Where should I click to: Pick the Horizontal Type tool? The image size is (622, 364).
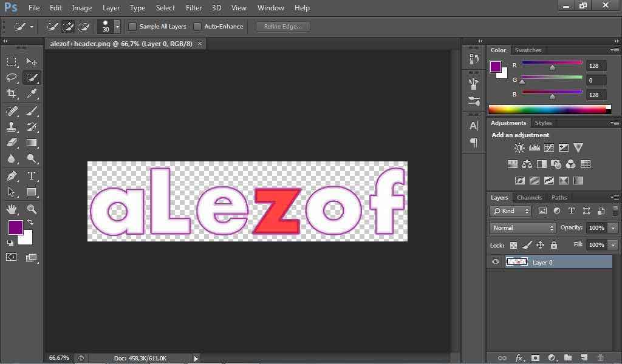32,176
